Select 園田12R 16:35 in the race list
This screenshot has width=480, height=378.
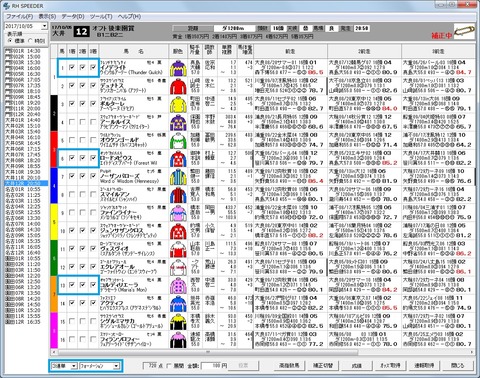click(23, 322)
